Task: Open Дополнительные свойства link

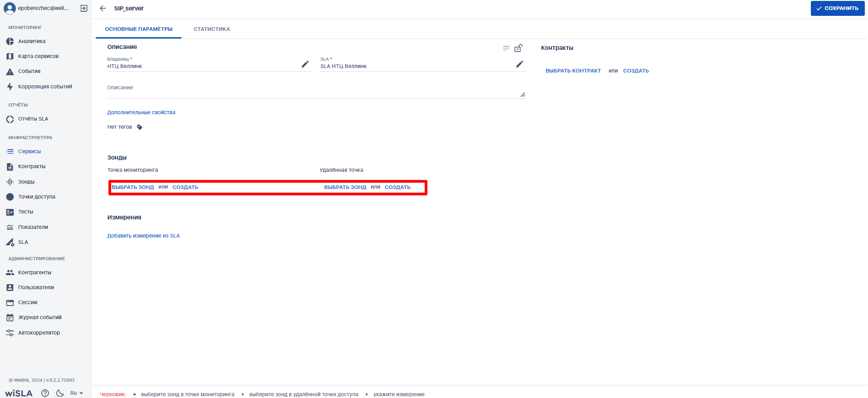Action: point(141,112)
